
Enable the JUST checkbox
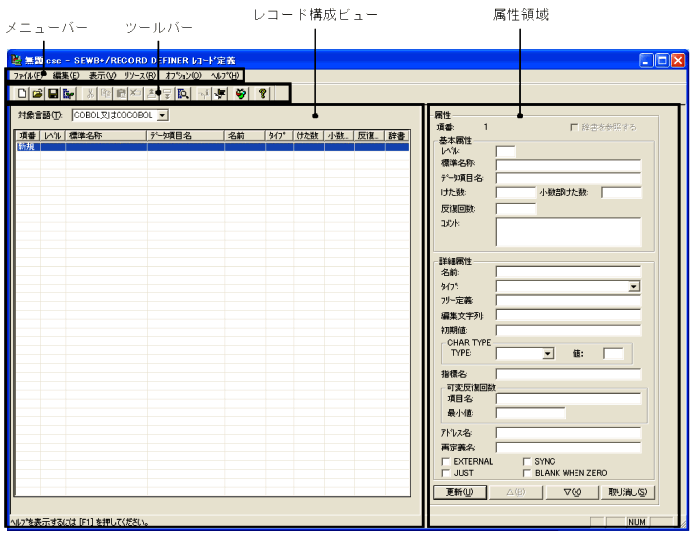click(x=446, y=473)
